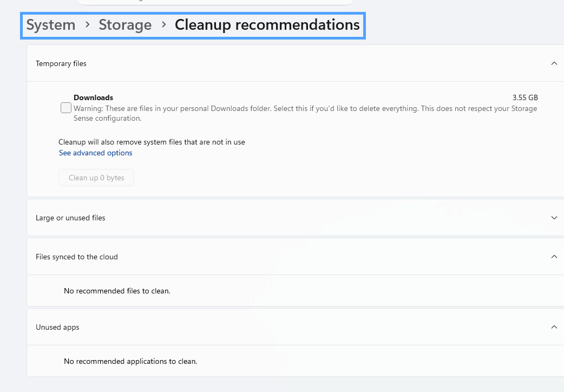Viewport: 564px width, 392px height.
Task: Click the Clean up 0 bytes button
Action: pyautogui.click(x=96, y=178)
